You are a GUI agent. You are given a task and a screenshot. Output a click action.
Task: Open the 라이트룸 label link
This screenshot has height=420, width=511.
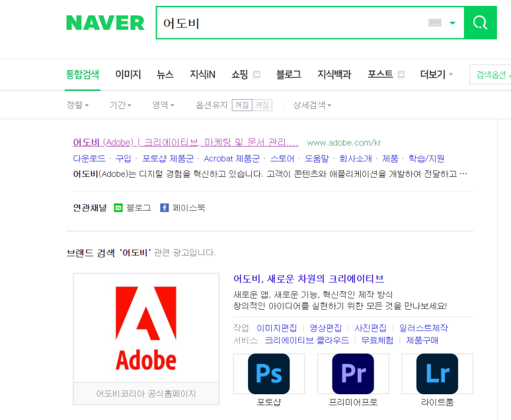(x=438, y=402)
